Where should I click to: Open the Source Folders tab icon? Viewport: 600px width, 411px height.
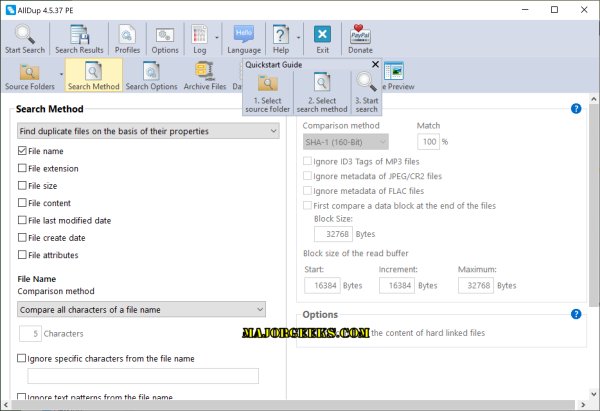click(x=29, y=72)
